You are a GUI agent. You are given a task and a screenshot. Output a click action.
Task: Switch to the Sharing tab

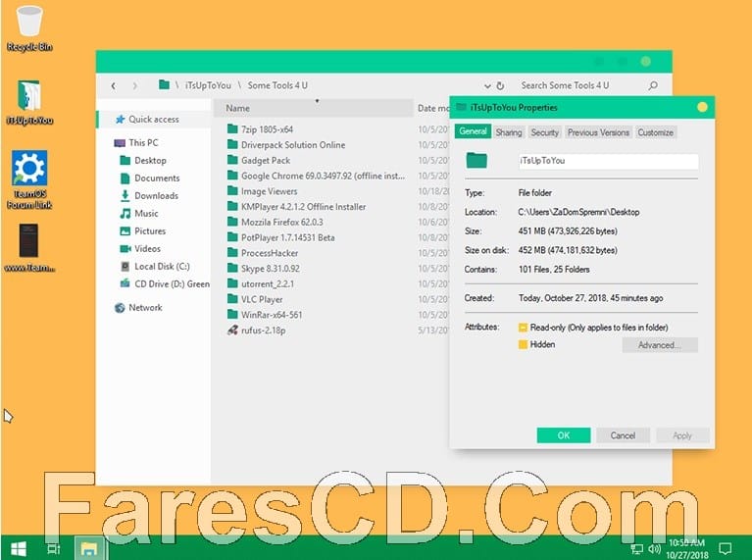coord(509,132)
